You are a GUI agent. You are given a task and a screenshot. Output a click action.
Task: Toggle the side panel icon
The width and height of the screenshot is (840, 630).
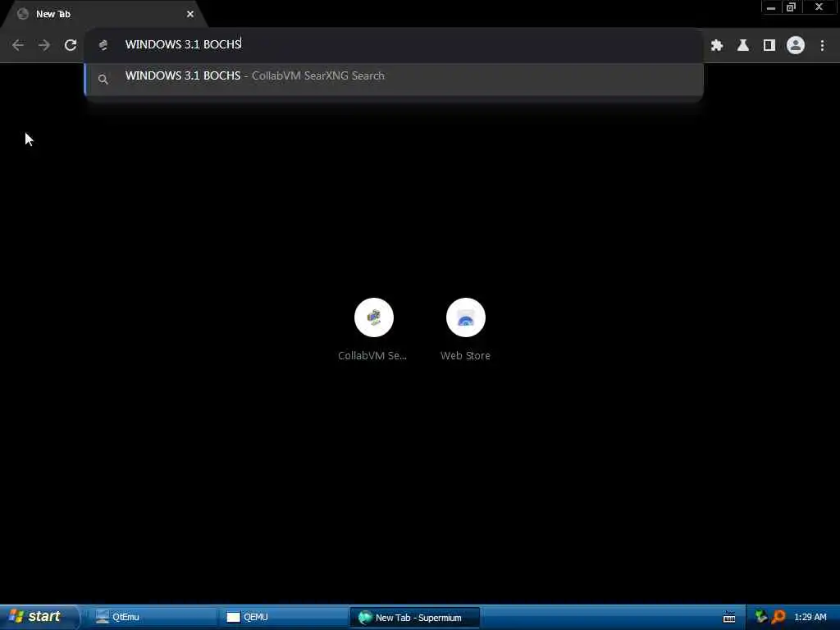point(769,46)
